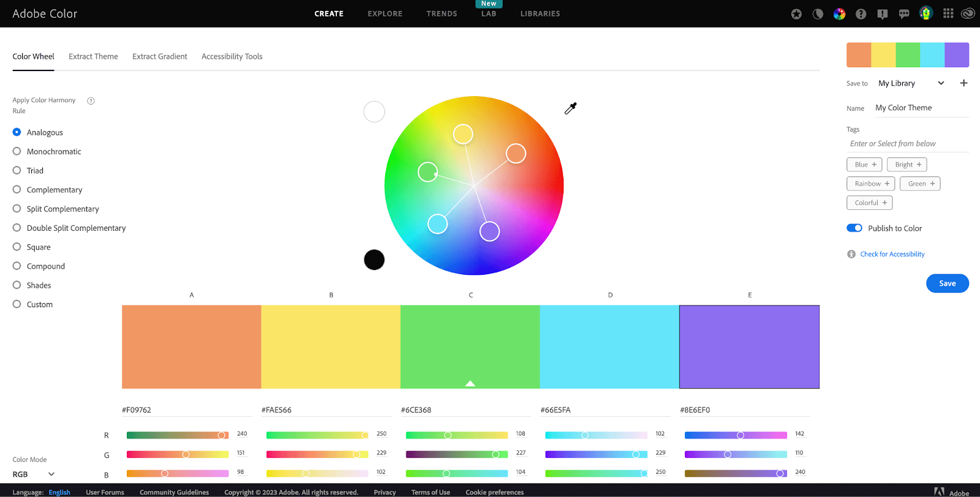Switch to the Color Wheel tab
Screen dimensions: 980x497
coord(33,56)
